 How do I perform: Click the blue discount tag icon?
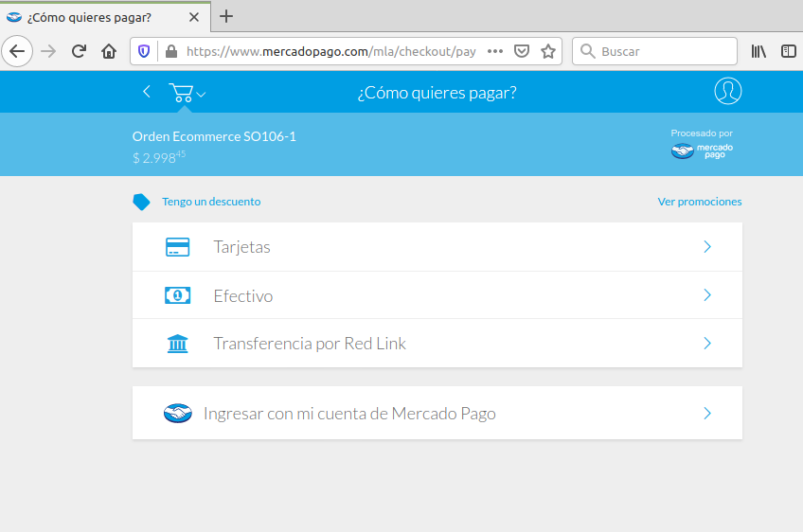tap(141, 202)
